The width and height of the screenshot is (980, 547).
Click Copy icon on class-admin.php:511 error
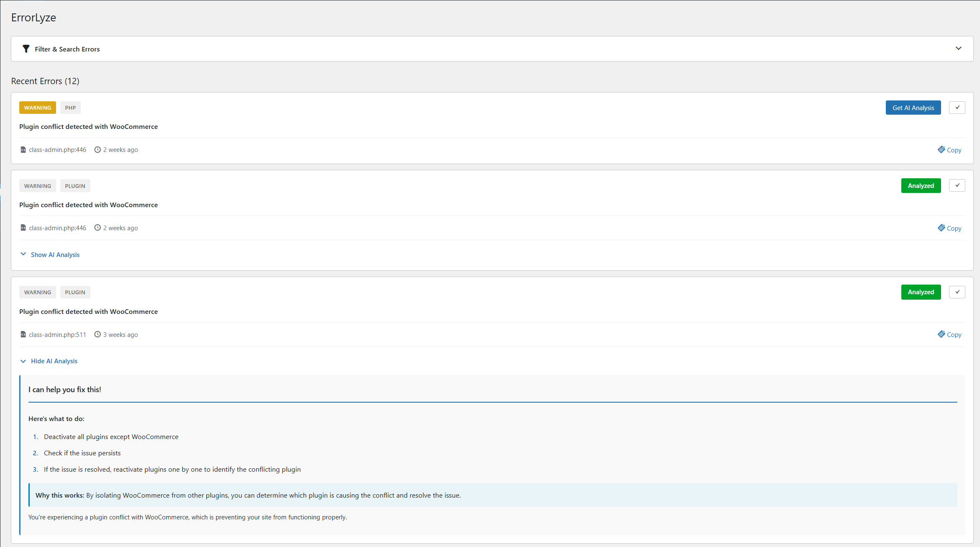941,334
